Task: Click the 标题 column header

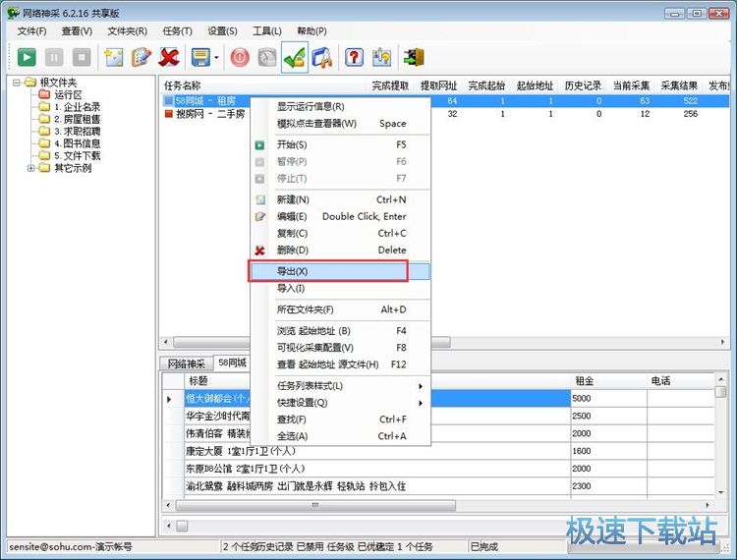Action: coord(377,380)
